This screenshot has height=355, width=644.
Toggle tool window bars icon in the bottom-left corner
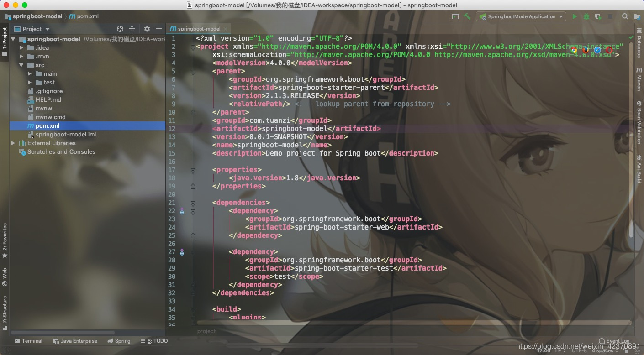click(5, 350)
